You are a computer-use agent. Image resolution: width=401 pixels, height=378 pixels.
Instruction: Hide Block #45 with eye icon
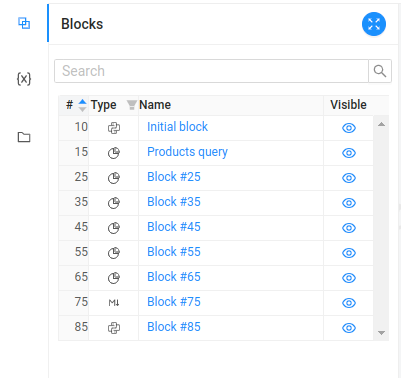[x=349, y=228]
